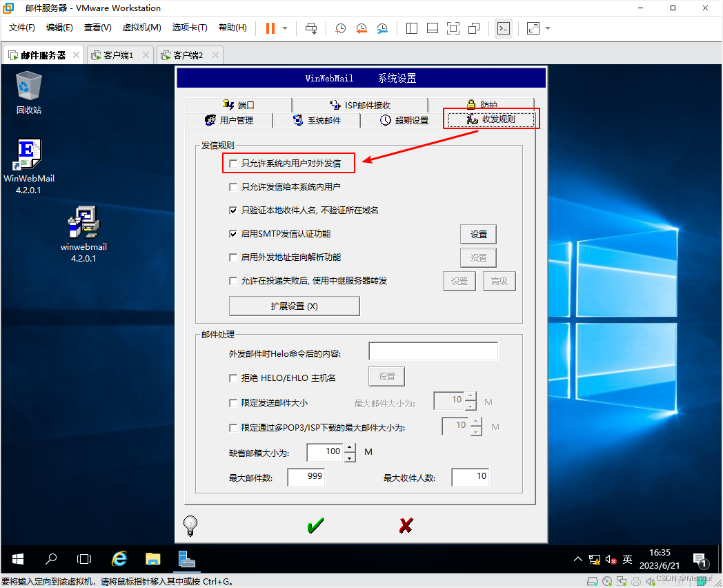Open the console view icon

click(504, 28)
